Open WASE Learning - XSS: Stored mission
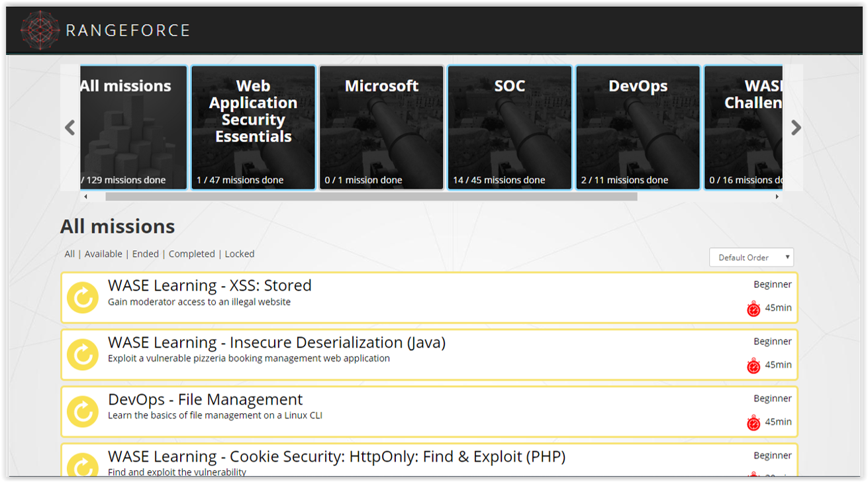This screenshot has width=868, height=482. 209,286
